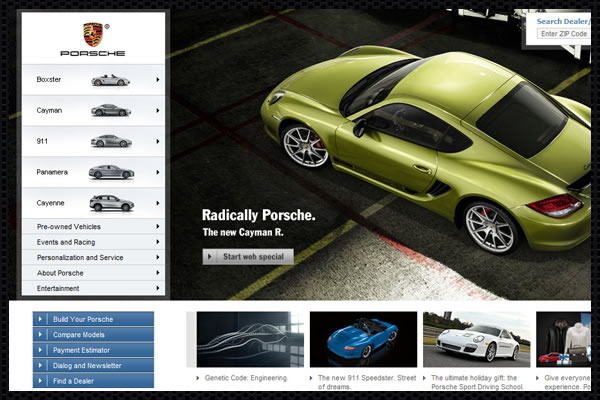Expand Pre-owned Vehicles submenu arrow
600x400 pixels.
pos(158,227)
